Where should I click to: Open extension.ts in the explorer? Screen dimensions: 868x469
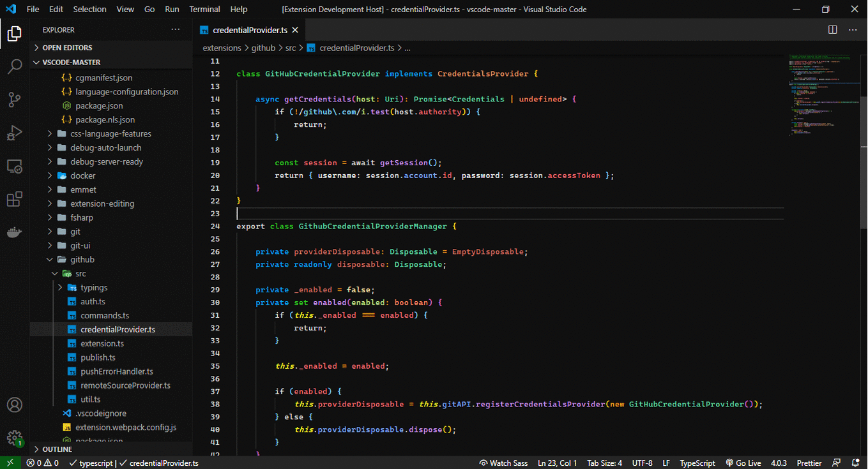[x=111, y=343]
